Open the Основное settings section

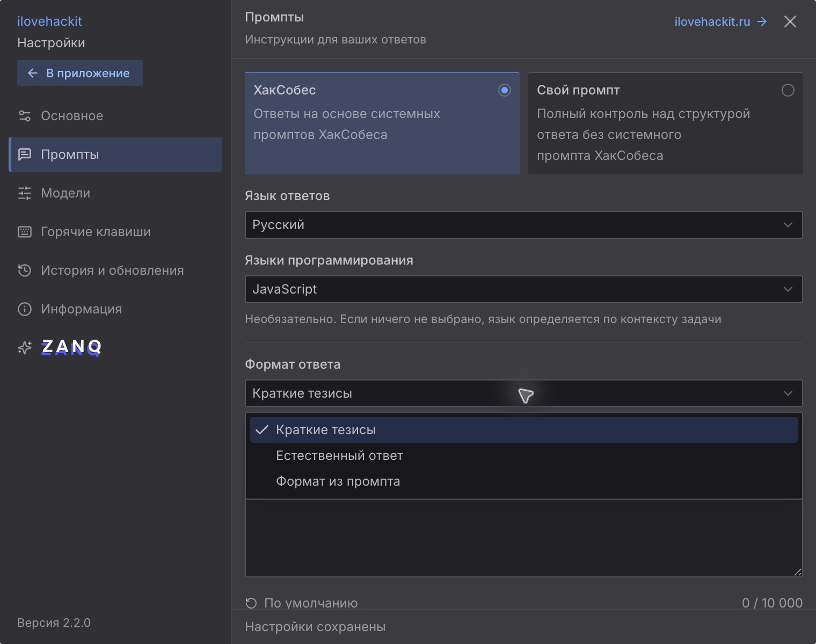115,116
